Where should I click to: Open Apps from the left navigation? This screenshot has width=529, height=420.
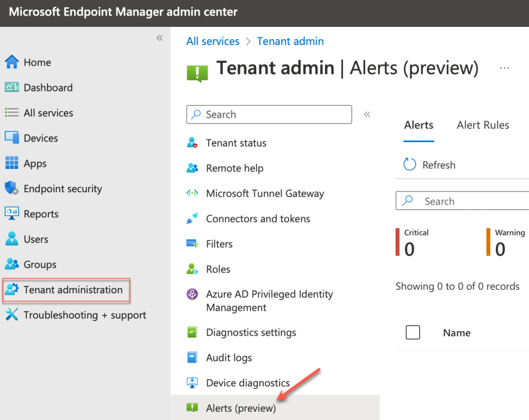[x=35, y=164]
